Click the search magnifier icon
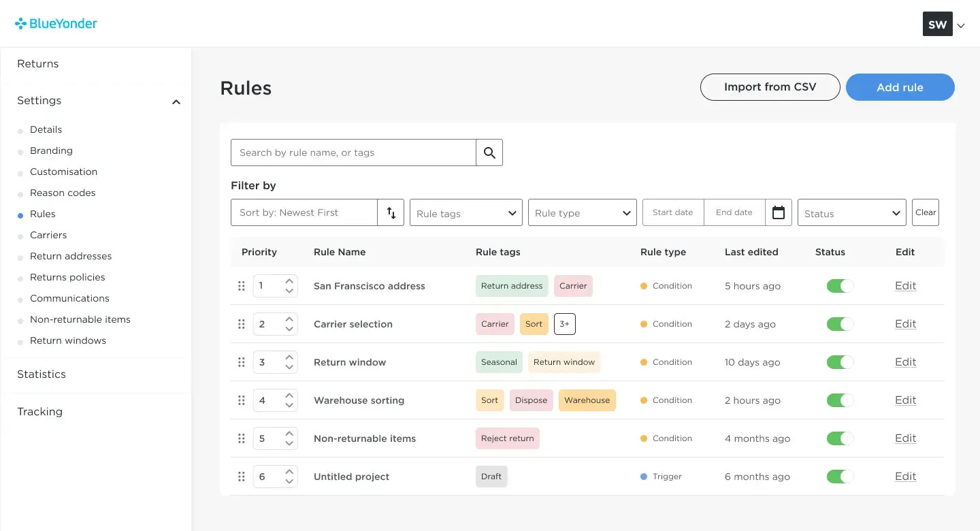980x531 pixels. (x=489, y=152)
